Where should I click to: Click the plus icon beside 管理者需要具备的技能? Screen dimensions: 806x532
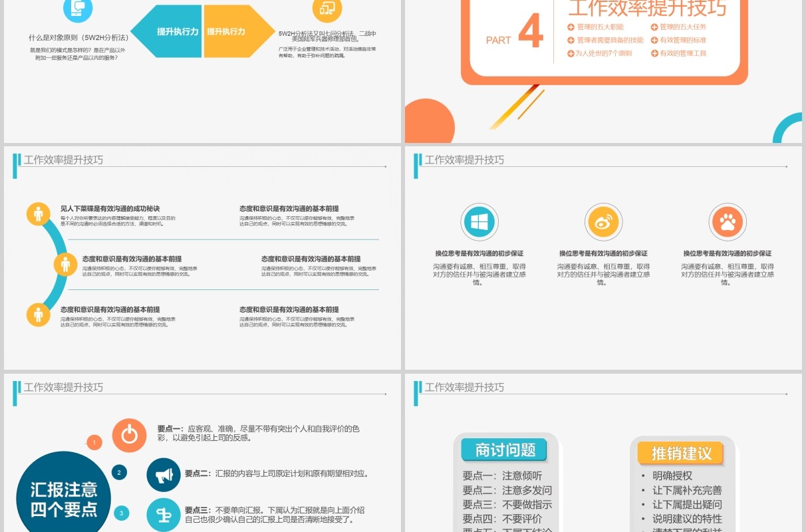571,41
